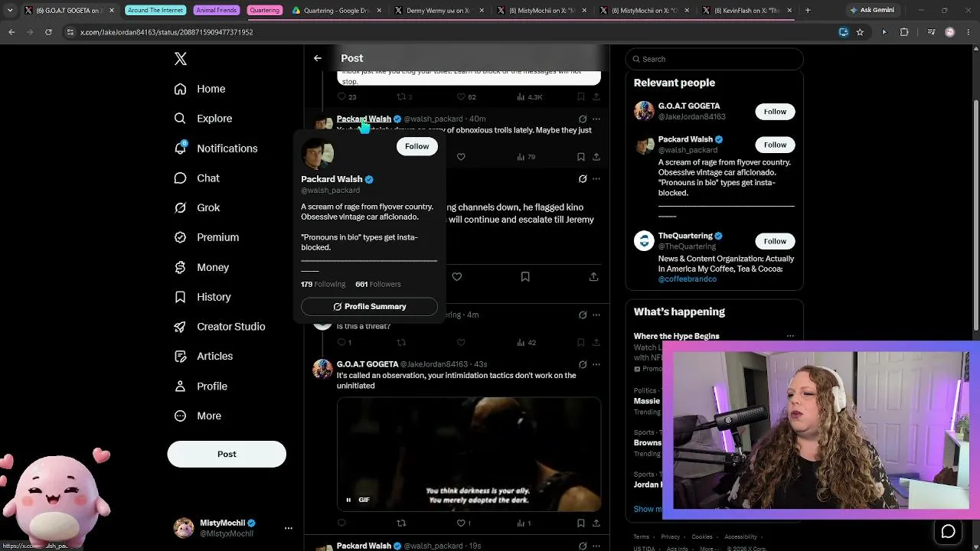Open more options on the 4m reply
The width and height of the screenshot is (980, 551).
[596, 315]
